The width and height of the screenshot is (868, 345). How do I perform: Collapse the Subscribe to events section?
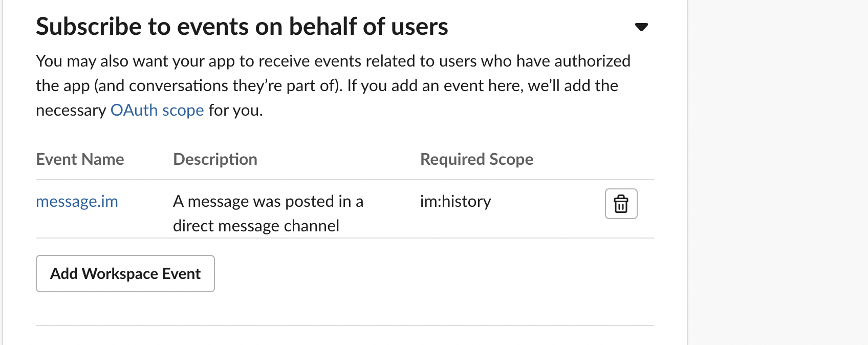pos(641,27)
